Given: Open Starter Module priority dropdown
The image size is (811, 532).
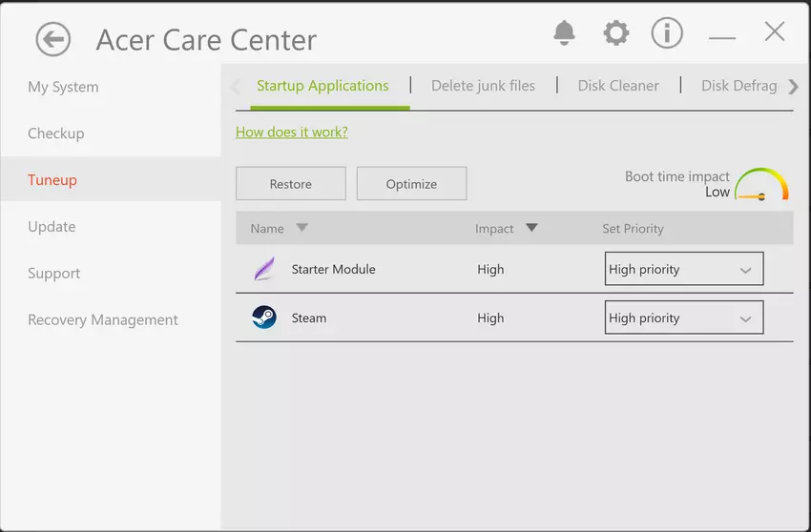Looking at the screenshot, I should point(684,270).
